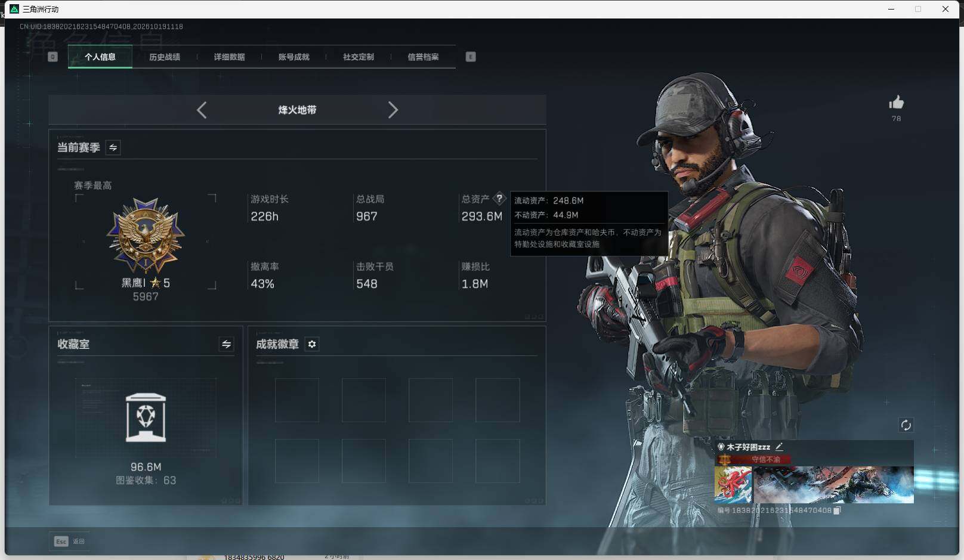Click the 总战局 value 967
964x560 pixels.
tap(367, 216)
